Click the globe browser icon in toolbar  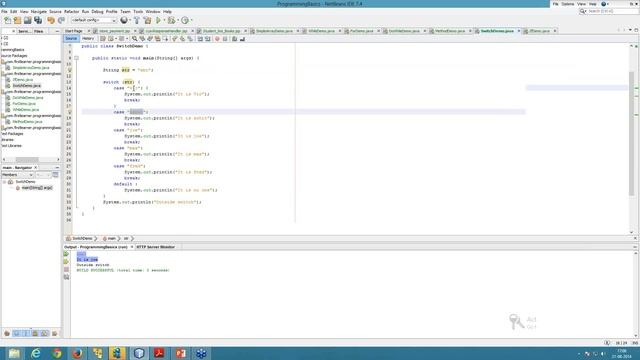pyautogui.click(x=124, y=20)
